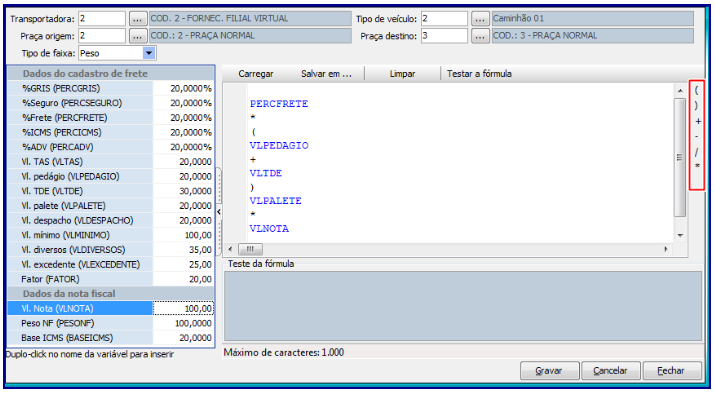The width and height of the screenshot is (715, 393).
Task: Collapse left panel with splitter arrow
Action: click(219, 212)
